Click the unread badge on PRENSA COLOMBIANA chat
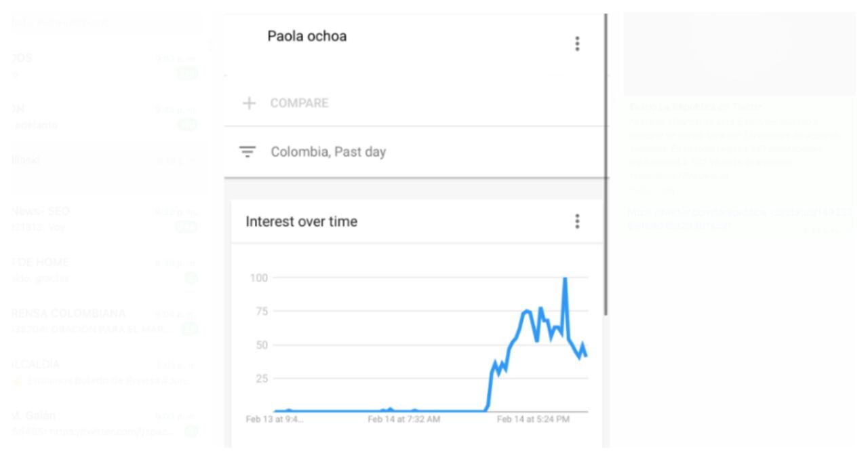Viewport: 868px width, 460px height. 191,330
